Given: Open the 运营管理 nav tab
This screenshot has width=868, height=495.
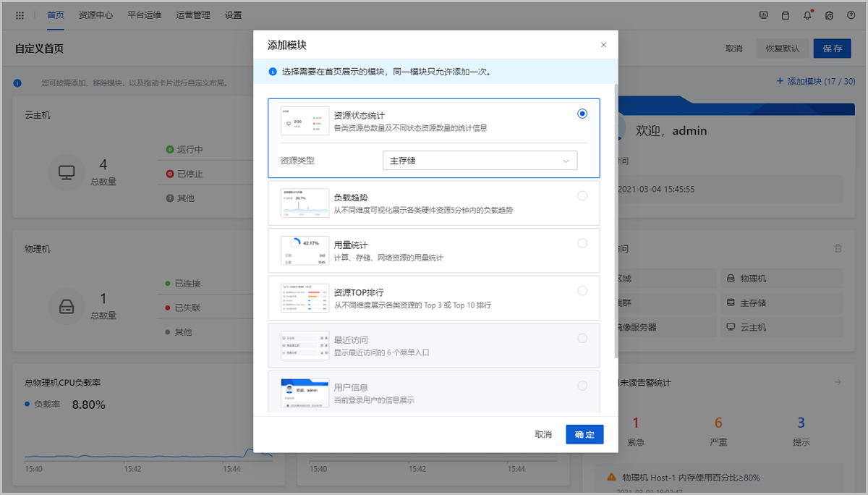Looking at the screenshot, I should pyautogui.click(x=192, y=15).
